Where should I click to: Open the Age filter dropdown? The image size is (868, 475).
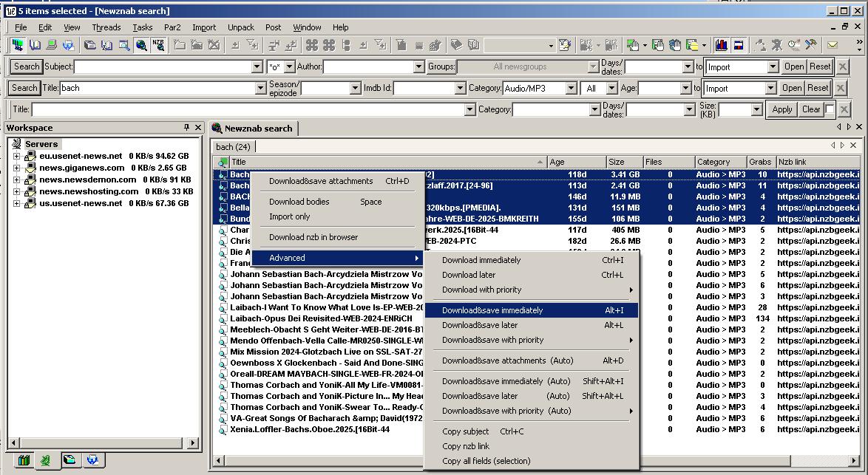click(x=685, y=88)
